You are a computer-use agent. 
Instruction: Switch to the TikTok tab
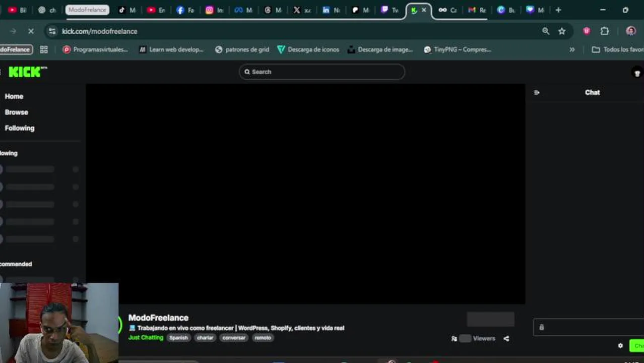click(x=127, y=10)
